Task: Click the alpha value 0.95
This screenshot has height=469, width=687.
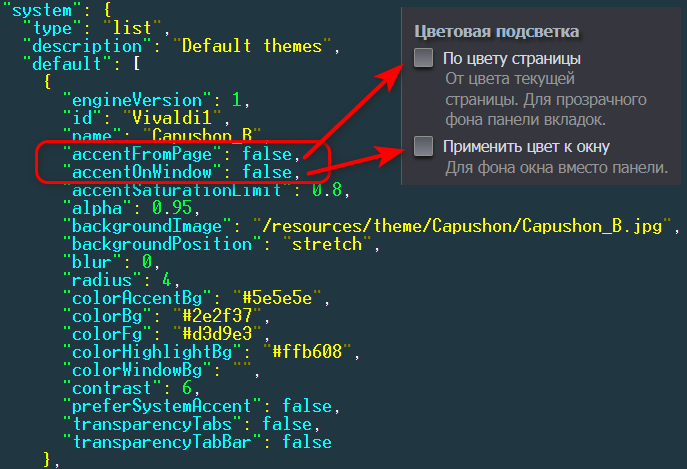Action: tap(172, 208)
